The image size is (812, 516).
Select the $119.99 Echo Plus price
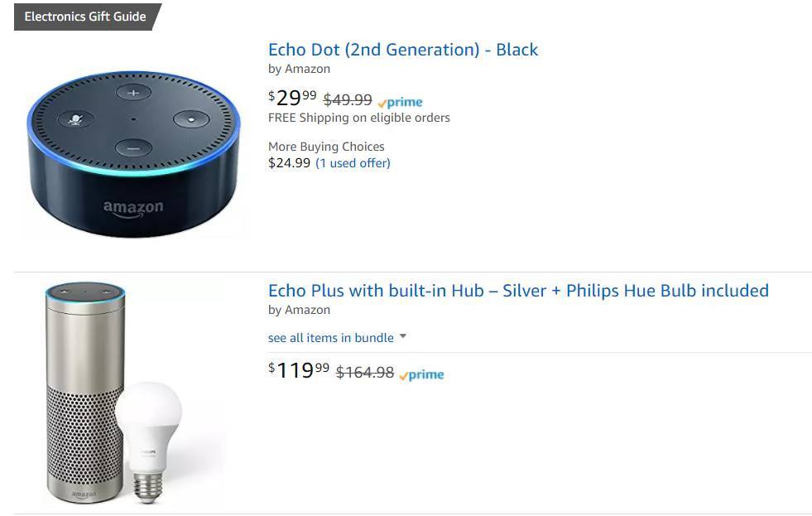pyautogui.click(x=299, y=370)
